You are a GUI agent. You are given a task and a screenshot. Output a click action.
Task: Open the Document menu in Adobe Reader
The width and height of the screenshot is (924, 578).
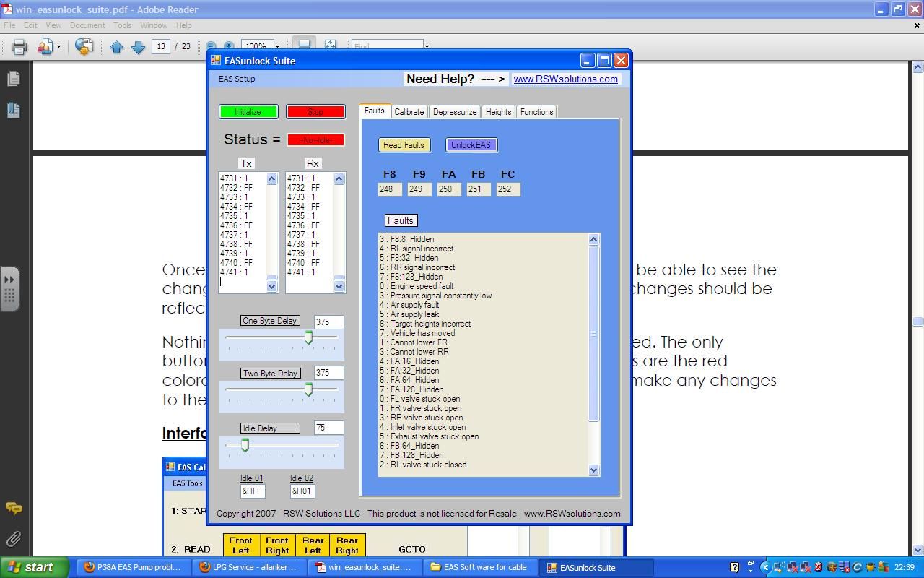87,25
